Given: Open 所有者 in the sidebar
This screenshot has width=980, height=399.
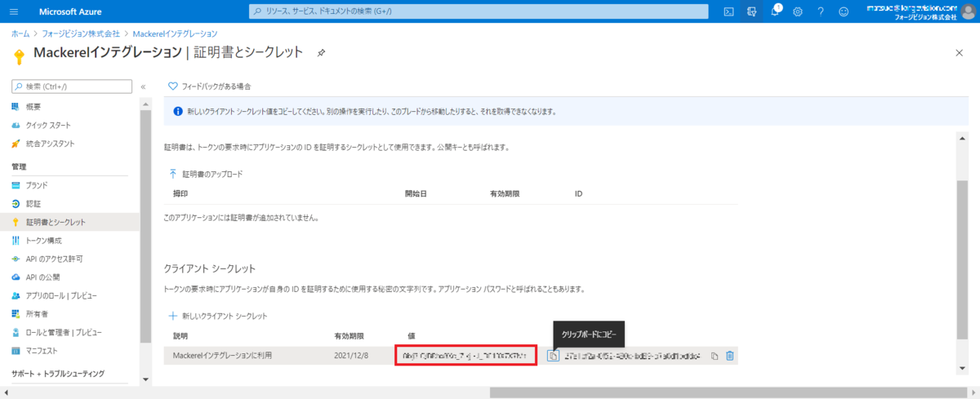Looking at the screenshot, I should tap(38, 314).
